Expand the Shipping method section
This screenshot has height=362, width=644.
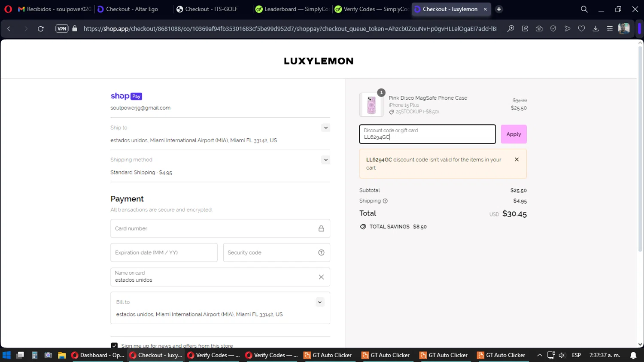[x=326, y=160]
